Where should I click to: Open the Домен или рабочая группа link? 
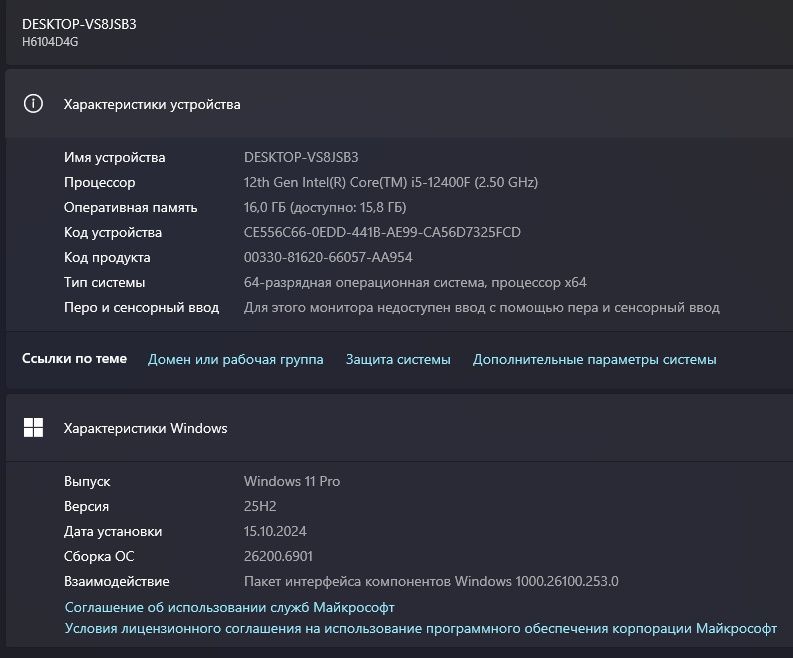(x=236, y=359)
